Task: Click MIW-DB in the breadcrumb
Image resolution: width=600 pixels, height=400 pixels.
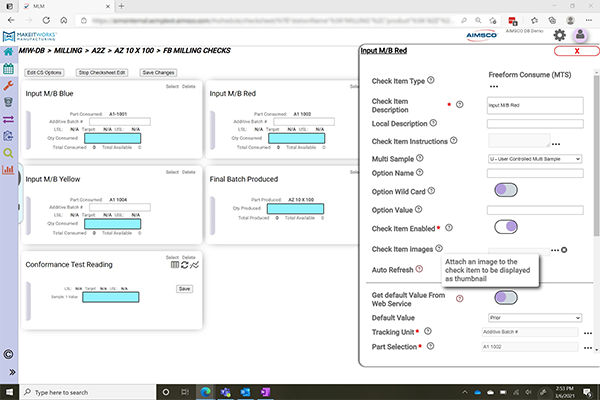Action: [x=32, y=51]
